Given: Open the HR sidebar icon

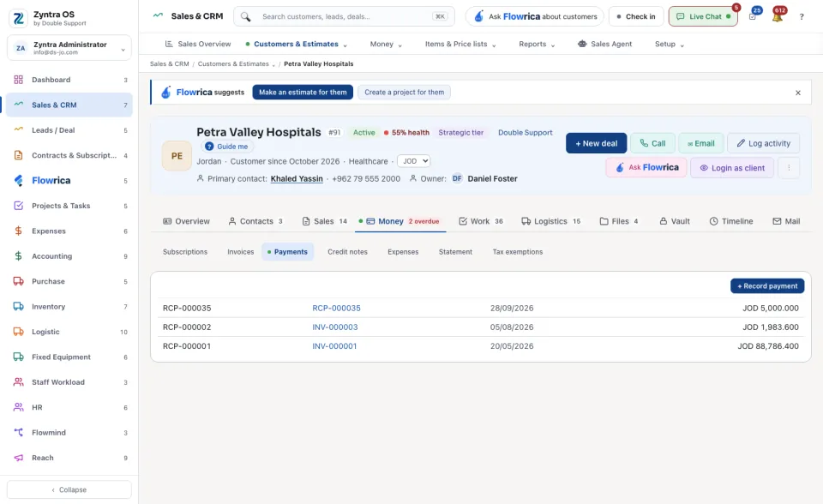Looking at the screenshot, I should (x=18, y=407).
